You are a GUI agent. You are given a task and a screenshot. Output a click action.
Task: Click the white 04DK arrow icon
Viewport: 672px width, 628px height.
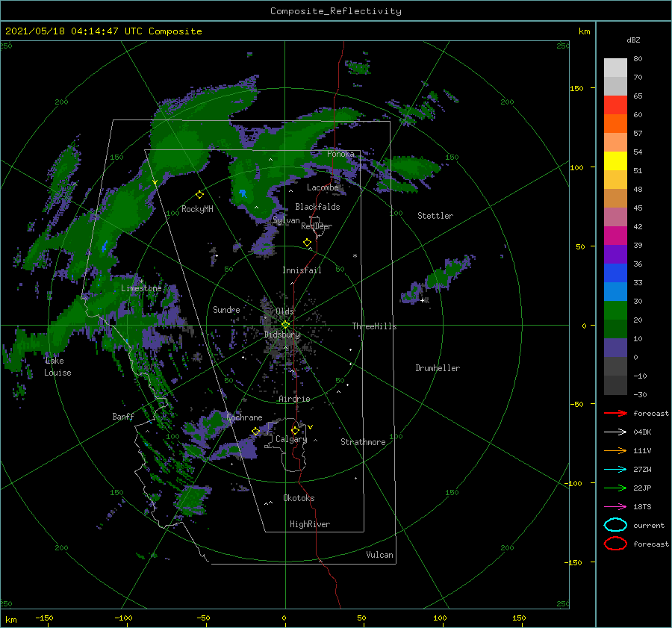(x=615, y=432)
